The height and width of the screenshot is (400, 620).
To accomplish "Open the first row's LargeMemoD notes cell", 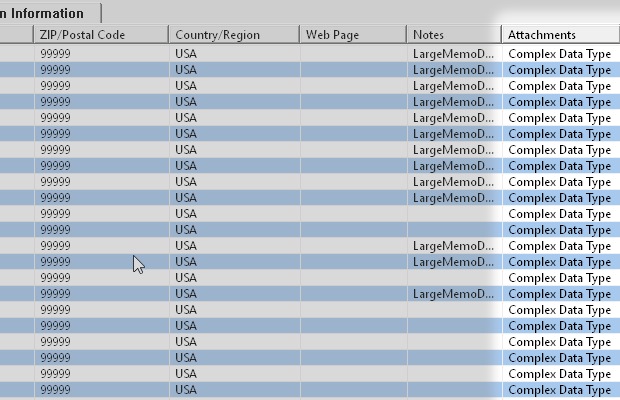I will 453,54.
